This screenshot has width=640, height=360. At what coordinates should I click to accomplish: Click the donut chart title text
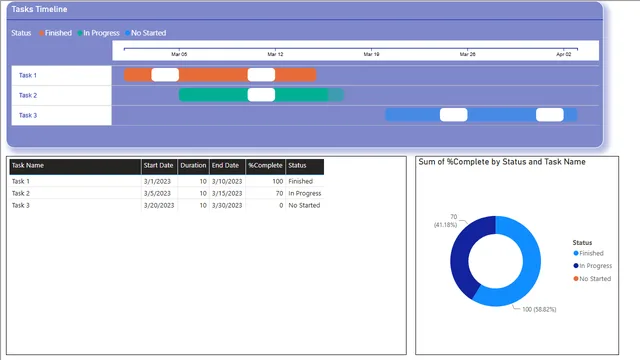pyautogui.click(x=502, y=162)
